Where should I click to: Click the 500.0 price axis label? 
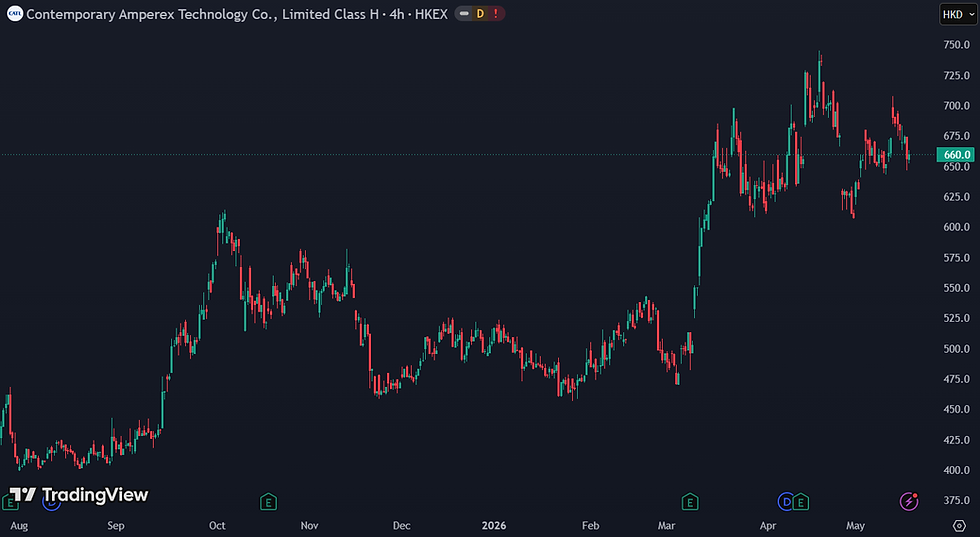click(x=956, y=349)
